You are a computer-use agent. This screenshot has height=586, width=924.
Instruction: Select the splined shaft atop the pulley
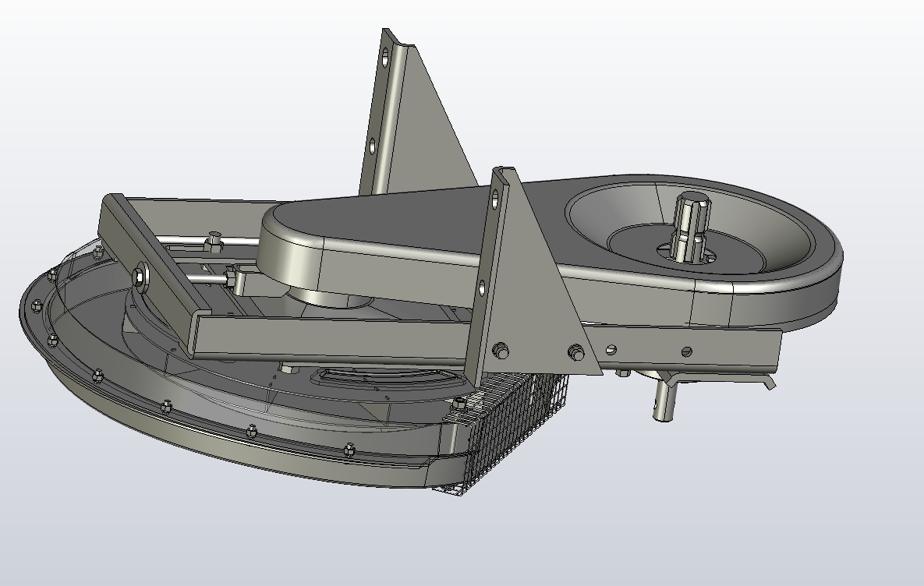[x=691, y=227]
